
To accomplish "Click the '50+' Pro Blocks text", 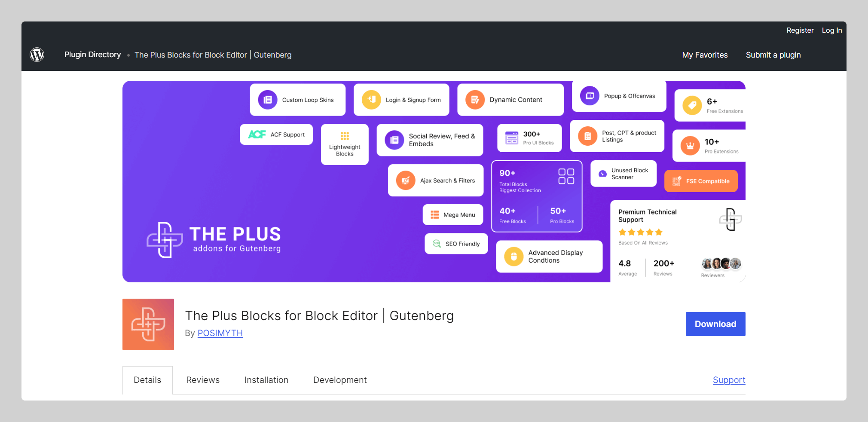I will [x=558, y=211].
